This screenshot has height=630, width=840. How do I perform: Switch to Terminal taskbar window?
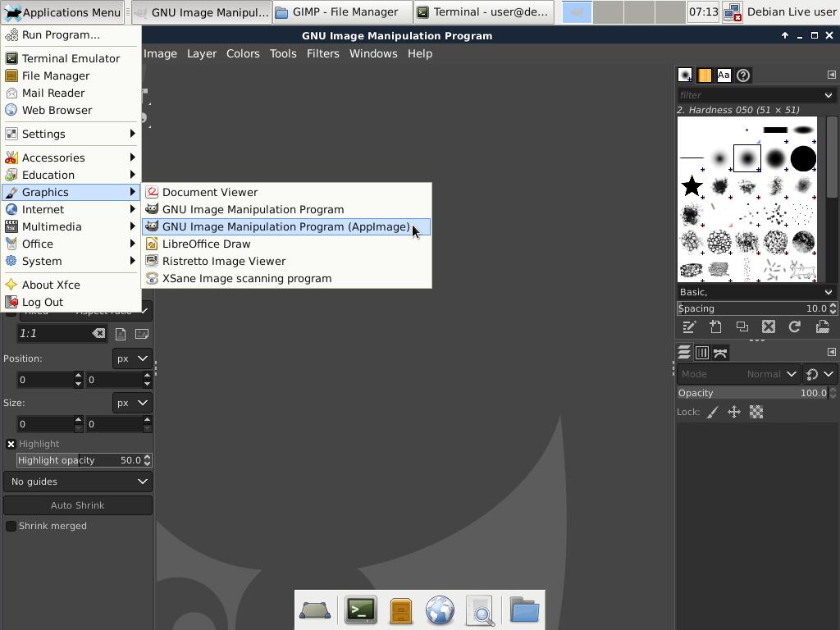click(x=485, y=11)
